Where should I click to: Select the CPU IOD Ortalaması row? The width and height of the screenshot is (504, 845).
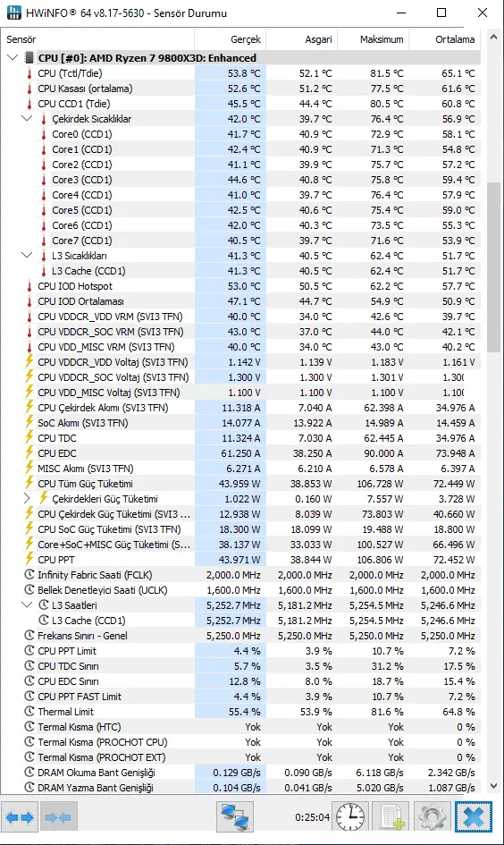pos(240,301)
